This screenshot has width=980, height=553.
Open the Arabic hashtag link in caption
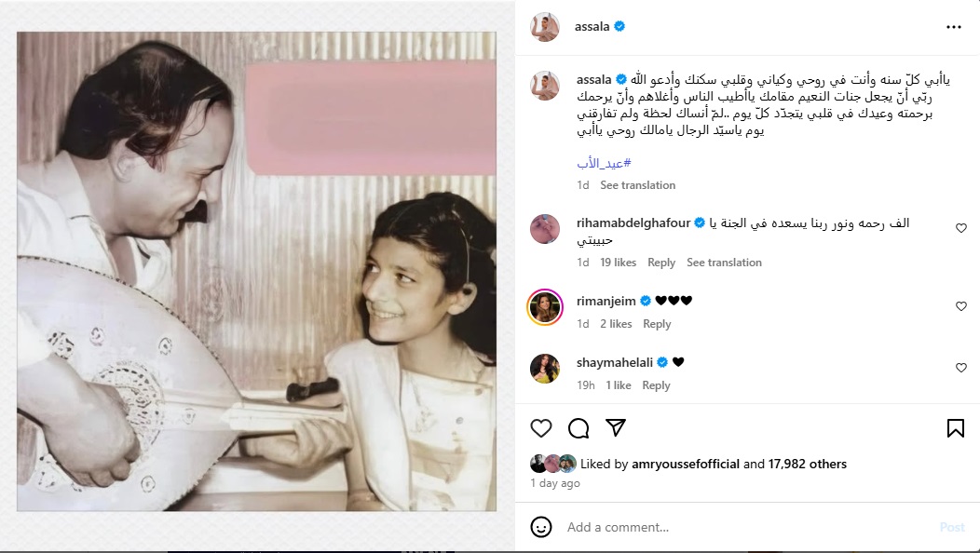point(604,163)
